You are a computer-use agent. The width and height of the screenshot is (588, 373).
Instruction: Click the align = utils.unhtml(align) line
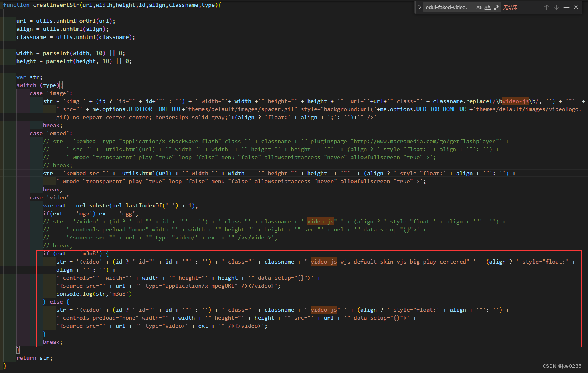[63, 29]
